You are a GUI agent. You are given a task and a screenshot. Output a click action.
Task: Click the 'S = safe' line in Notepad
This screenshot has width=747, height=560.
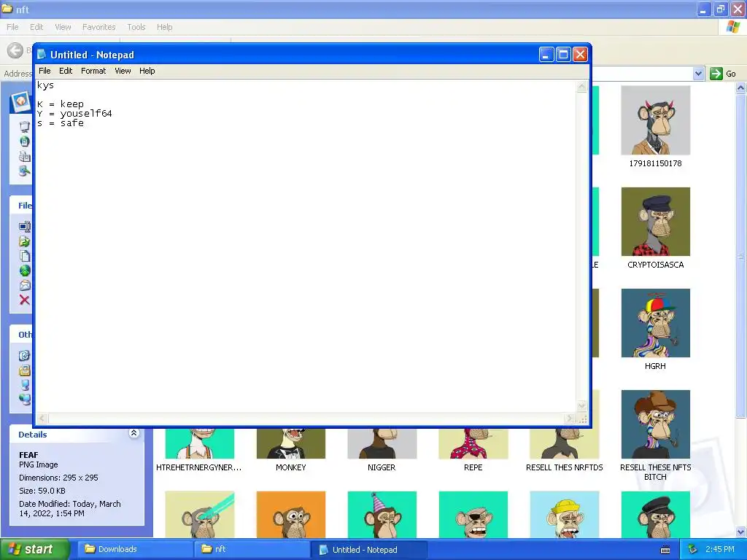click(x=61, y=122)
